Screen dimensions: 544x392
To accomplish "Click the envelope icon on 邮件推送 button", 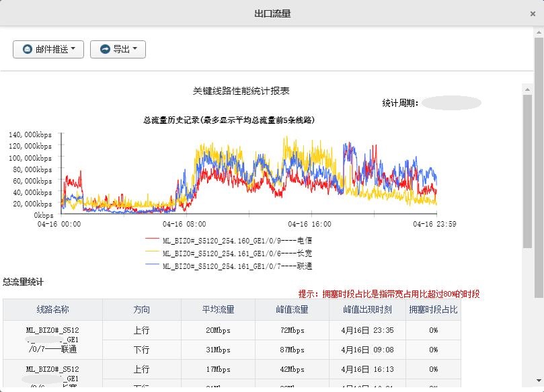I will coord(26,48).
